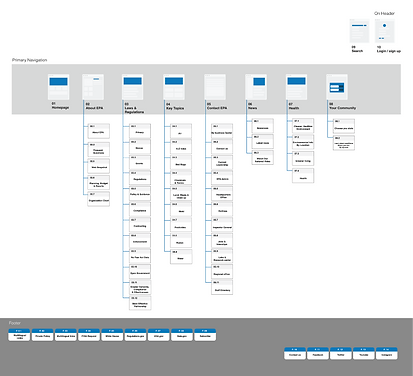This screenshot has height=376, width=413.
Task: Select the About EPA sub-page card
Action: (x=99, y=131)
